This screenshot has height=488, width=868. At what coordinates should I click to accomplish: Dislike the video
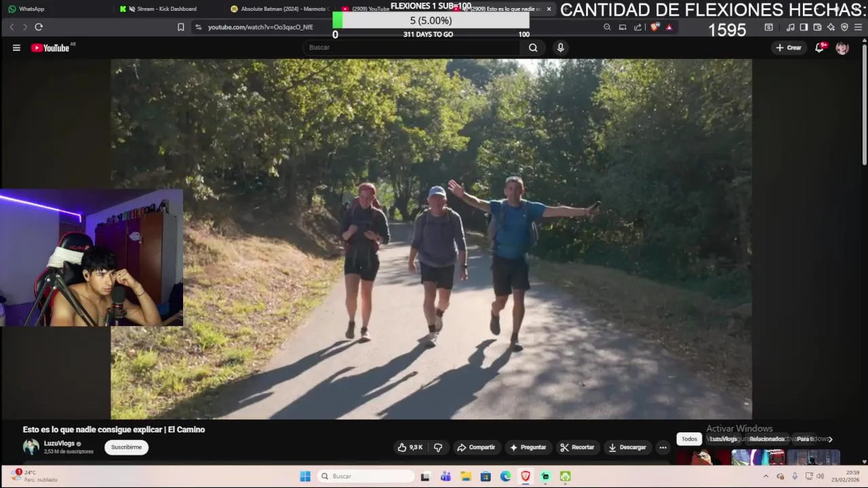click(x=438, y=447)
